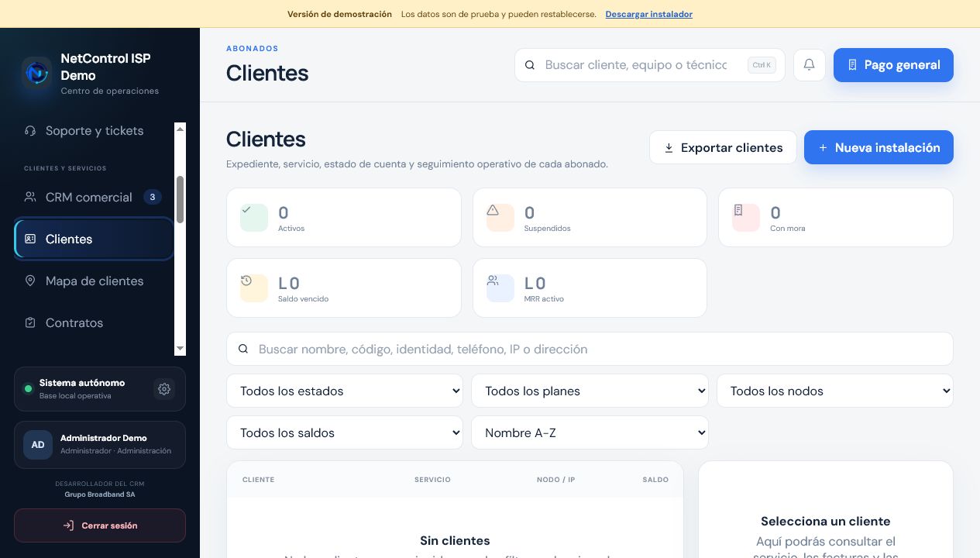Click the clipboard icon beside Contratos
The width and height of the screenshot is (980, 558).
[30, 322]
